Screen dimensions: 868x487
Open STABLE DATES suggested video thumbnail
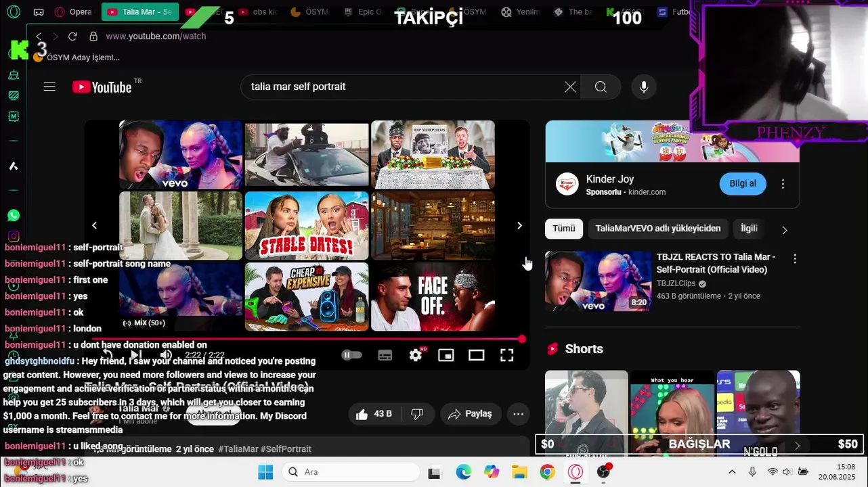[307, 225]
